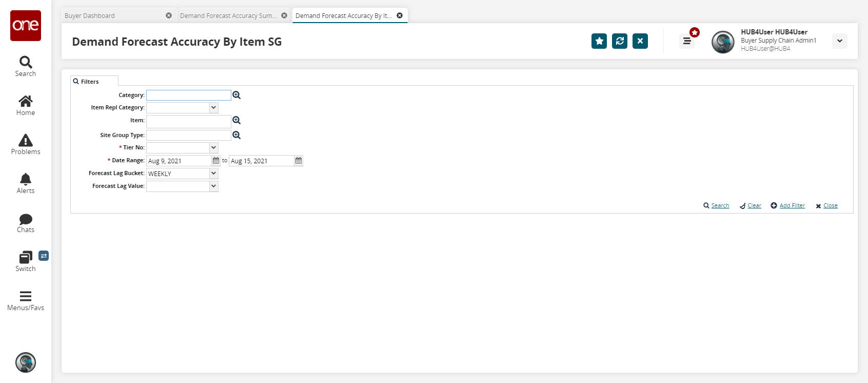Click the switch arrows badge beside Switch
The height and width of the screenshot is (383, 868).
click(x=44, y=256)
